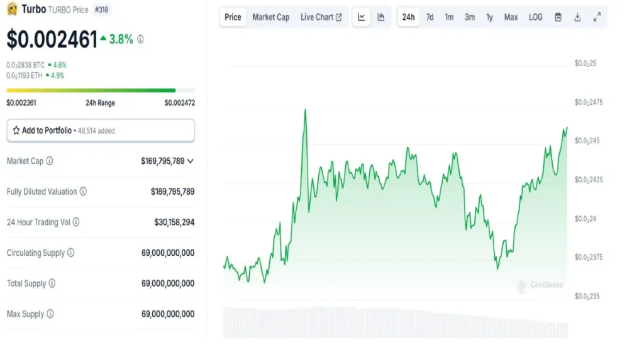This screenshot has height=362, width=644.
Task: Select the 1m time range
Action: [449, 17]
